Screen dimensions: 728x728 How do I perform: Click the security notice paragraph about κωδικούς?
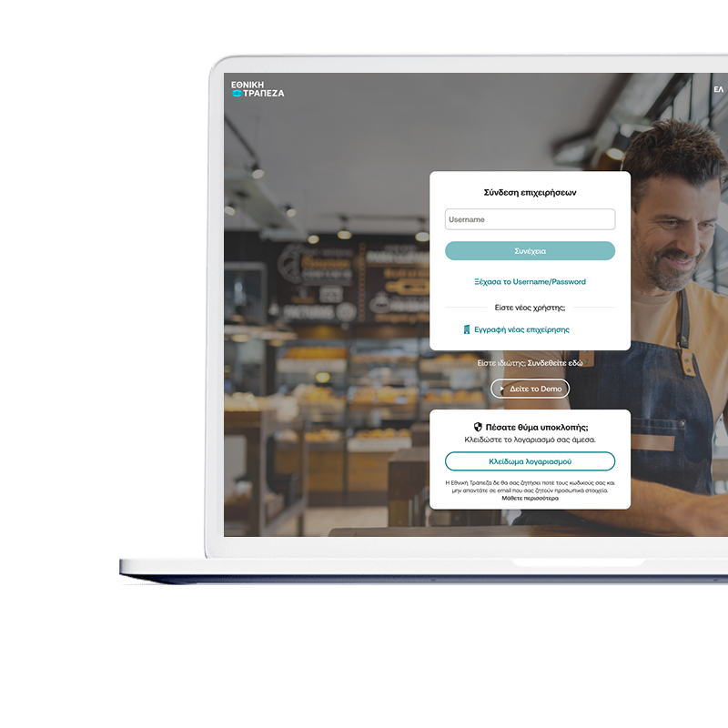click(x=530, y=486)
